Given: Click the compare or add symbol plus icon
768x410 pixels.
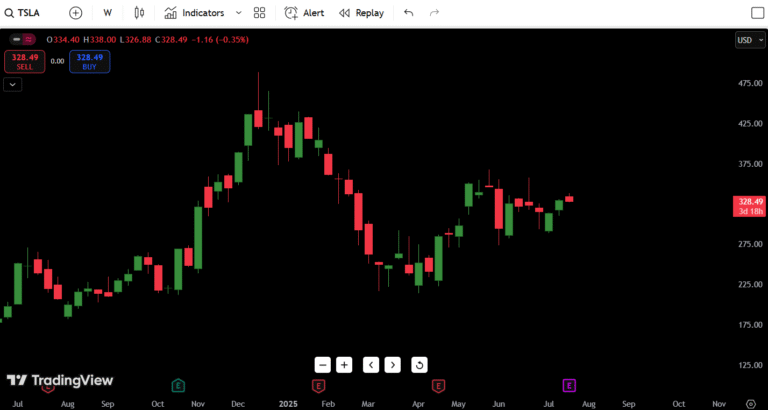Looking at the screenshot, I should pos(75,13).
